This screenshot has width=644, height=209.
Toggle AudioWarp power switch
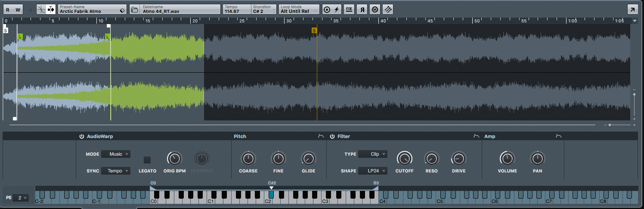(x=81, y=136)
